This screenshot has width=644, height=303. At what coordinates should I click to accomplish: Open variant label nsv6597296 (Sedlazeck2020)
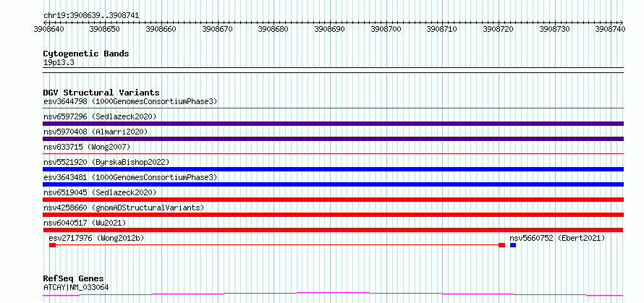[x=100, y=116]
